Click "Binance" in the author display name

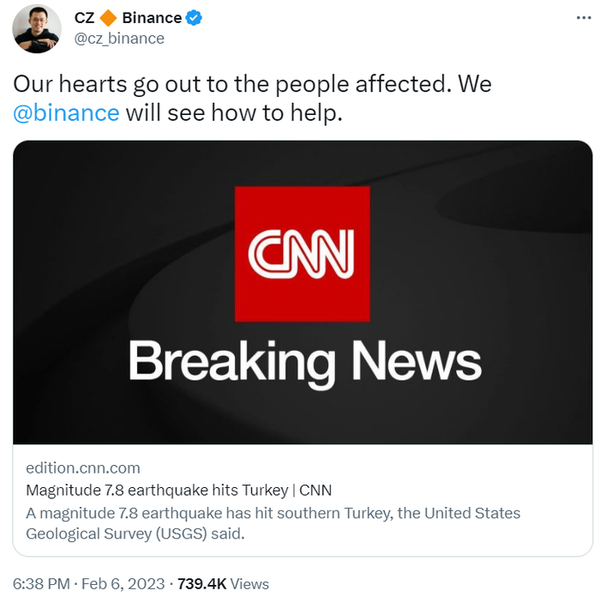point(152,18)
